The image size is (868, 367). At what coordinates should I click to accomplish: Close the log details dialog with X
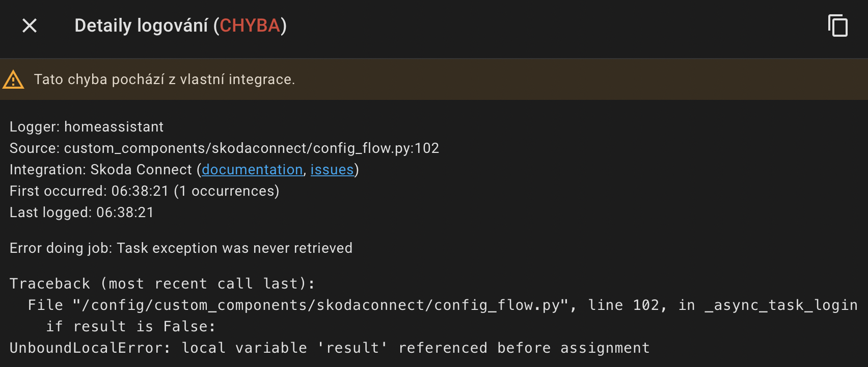[29, 25]
